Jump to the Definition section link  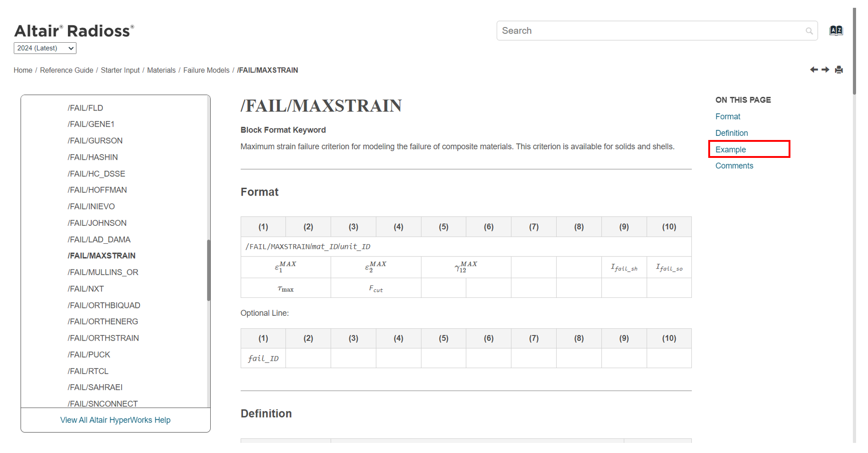731,133
